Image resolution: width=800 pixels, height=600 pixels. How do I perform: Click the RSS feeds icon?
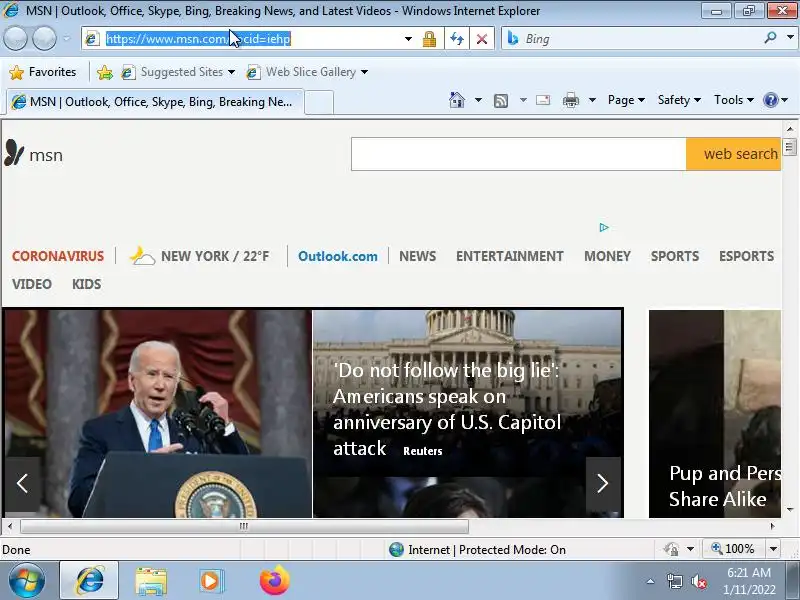[x=501, y=101]
